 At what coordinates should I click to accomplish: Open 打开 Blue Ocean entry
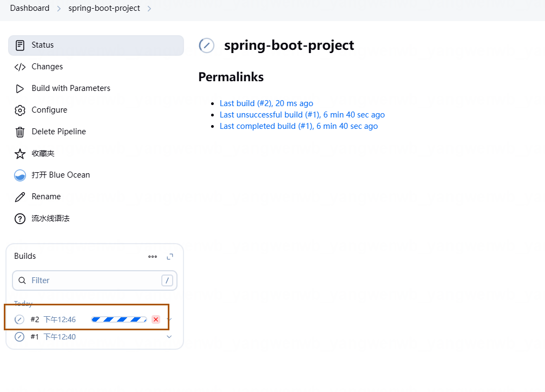(96, 175)
